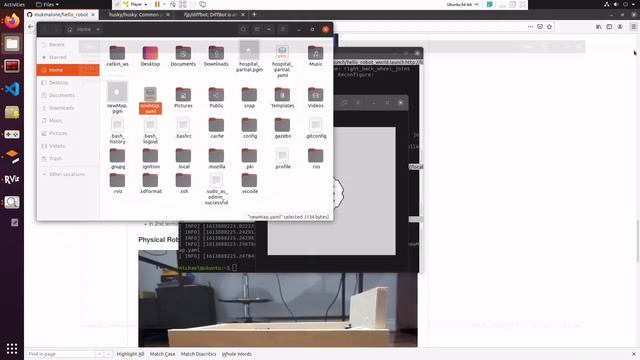Show Applications grid in the dock

12,348
